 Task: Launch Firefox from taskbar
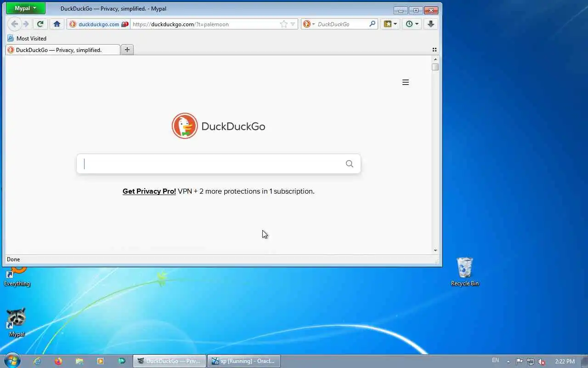(x=58, y=361)
